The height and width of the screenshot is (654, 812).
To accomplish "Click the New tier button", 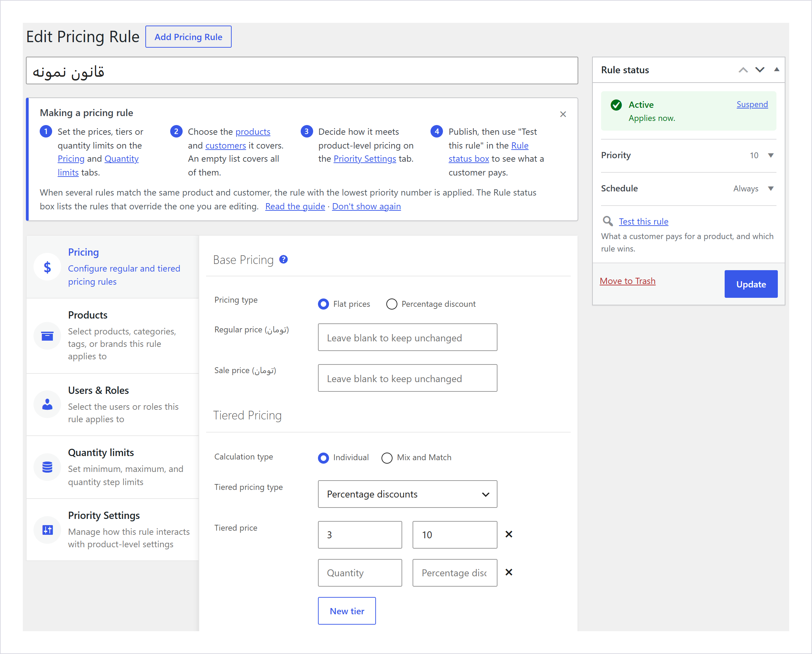I will pyautogui.click(x=347, y=611).
